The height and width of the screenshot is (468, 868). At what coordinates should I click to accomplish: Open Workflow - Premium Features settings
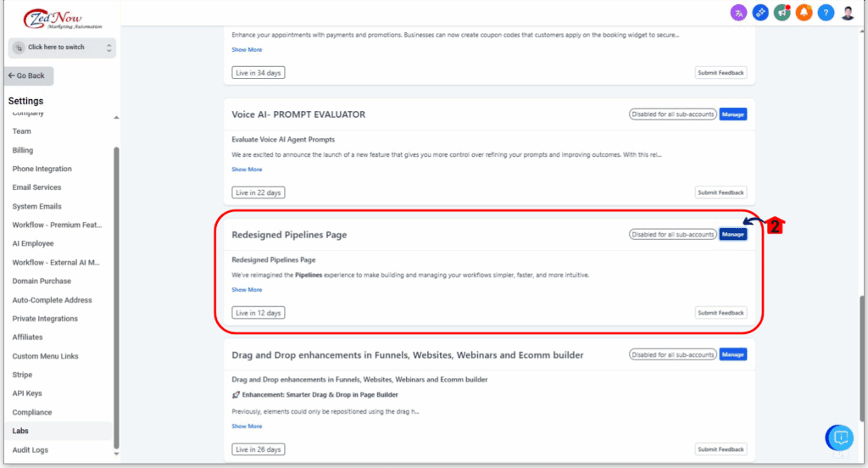click(x=57, y=225)
